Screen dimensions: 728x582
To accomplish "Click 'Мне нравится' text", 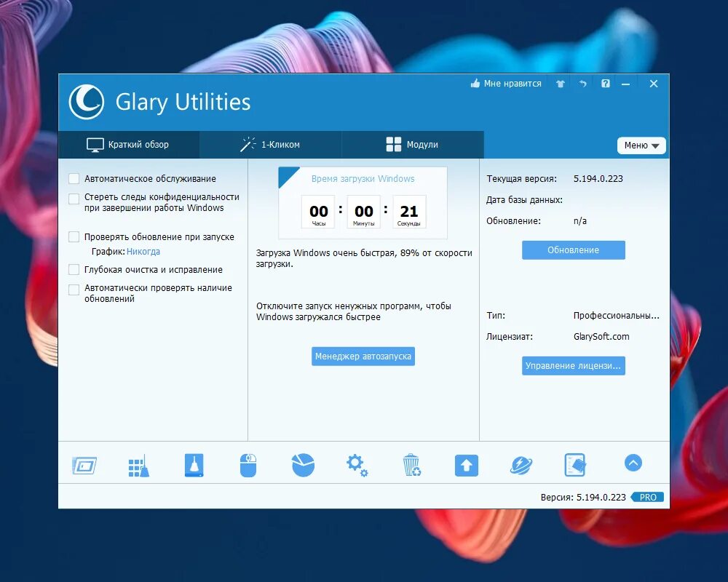I will coord(513,84).
